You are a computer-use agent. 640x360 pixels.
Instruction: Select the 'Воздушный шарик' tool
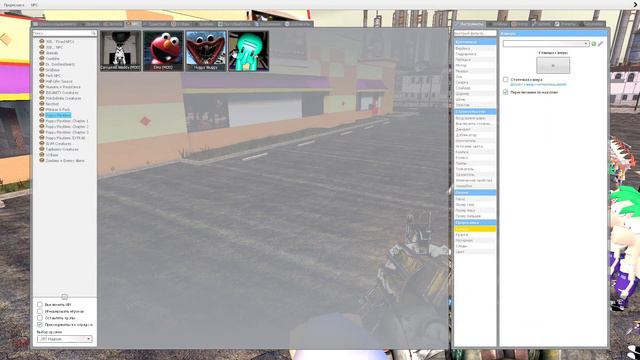(475, 118)
